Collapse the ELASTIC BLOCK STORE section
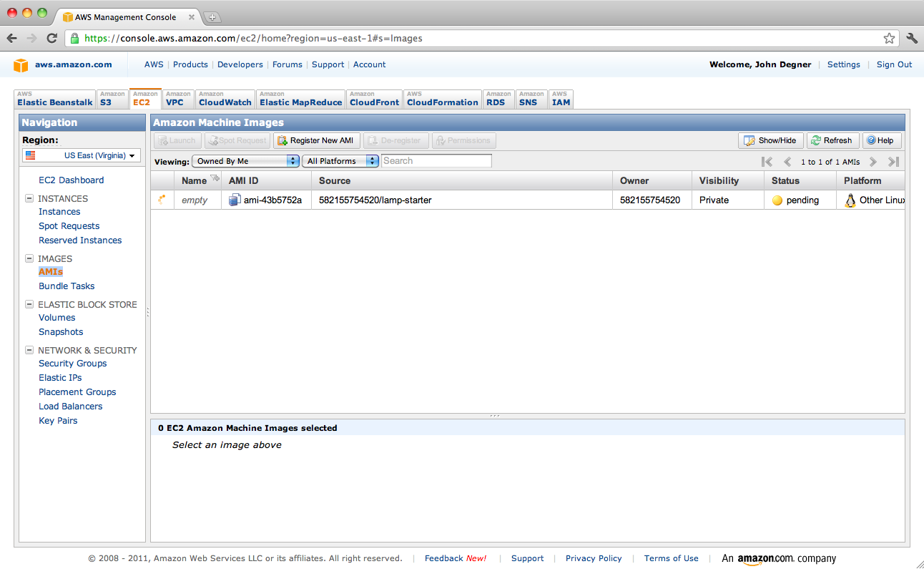This screenshot has height=569, width=924. pos(29,305)
